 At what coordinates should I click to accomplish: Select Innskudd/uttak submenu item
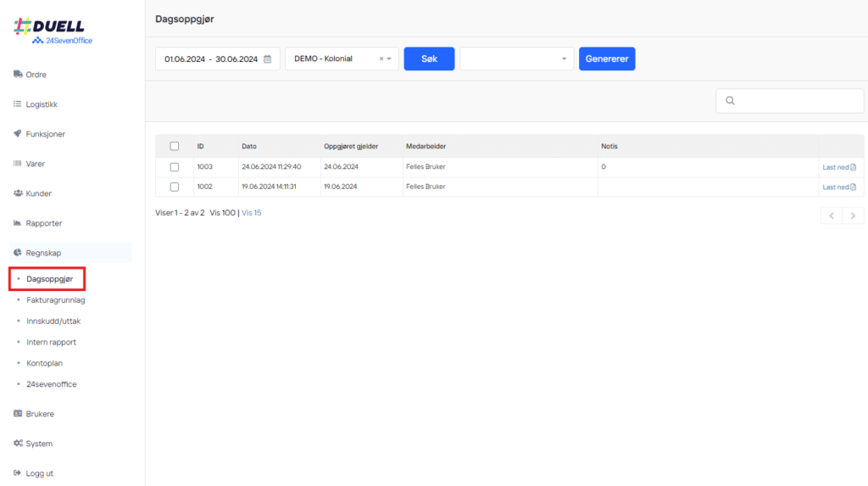pyautogui.click(x=53, y=321)
